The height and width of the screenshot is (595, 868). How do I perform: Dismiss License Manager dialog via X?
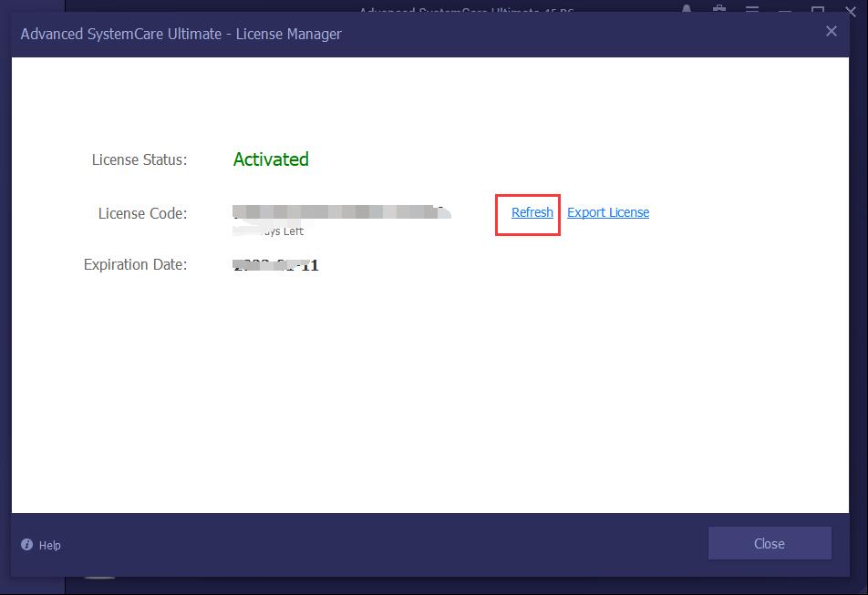(831, 32)
